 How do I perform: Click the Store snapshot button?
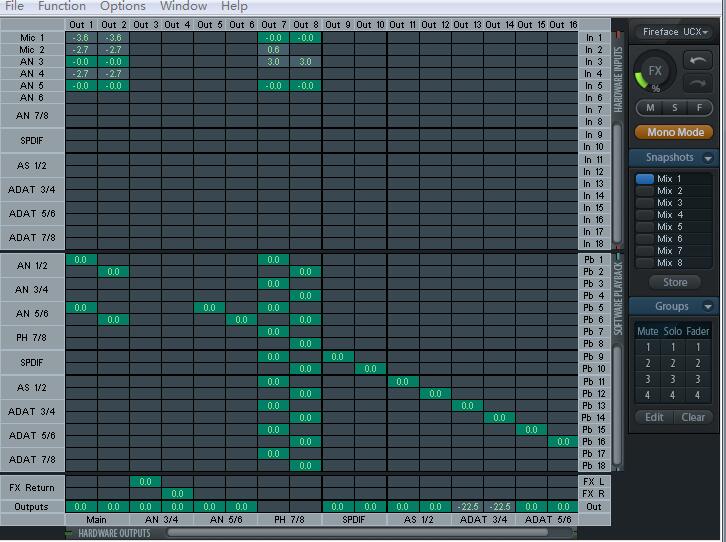[675, 282]
